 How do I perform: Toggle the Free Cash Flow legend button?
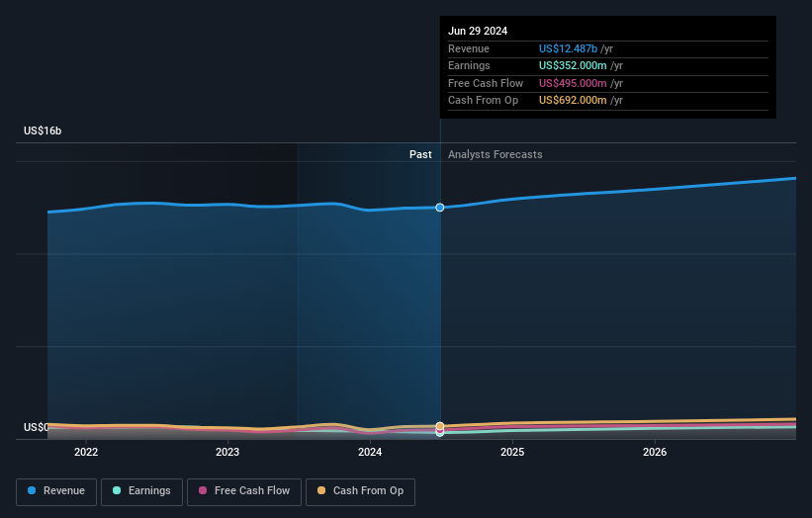(x=244, y=491)
